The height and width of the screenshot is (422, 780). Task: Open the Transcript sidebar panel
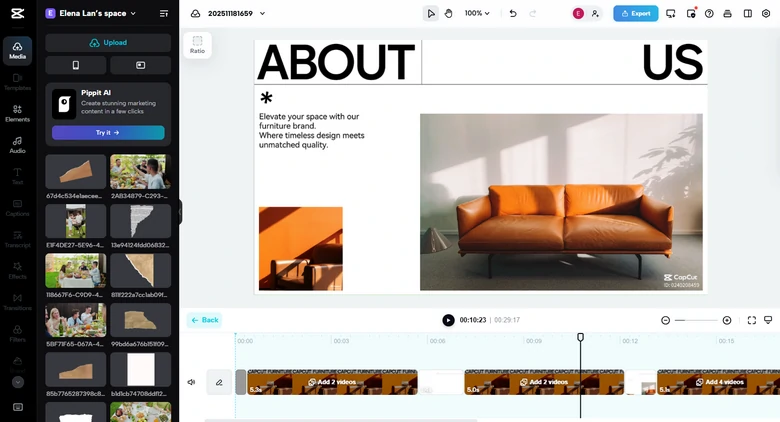(x=17, y=239)
